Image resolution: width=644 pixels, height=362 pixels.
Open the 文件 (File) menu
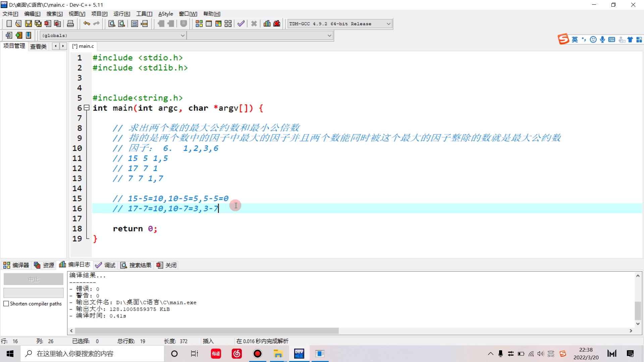coord(10,14)
